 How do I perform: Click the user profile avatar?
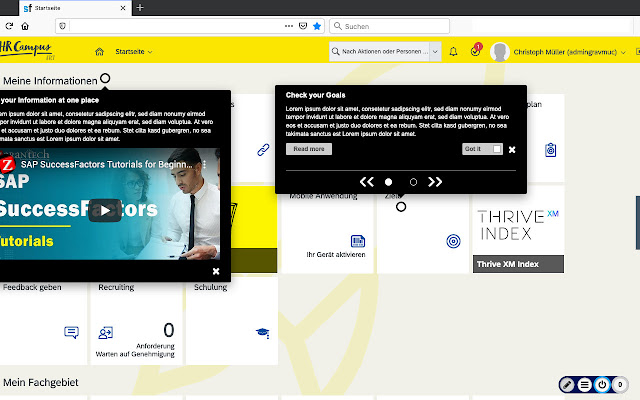click(500, 52)
